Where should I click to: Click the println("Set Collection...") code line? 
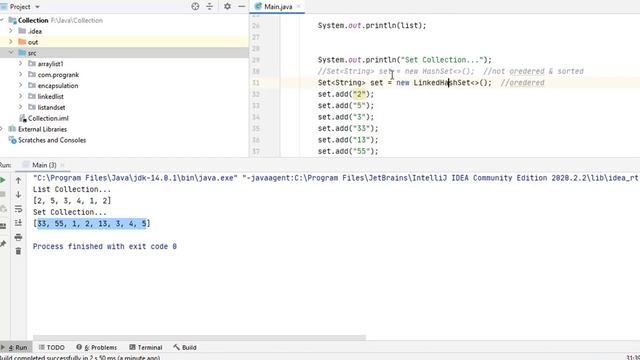[x=405, y=60]
